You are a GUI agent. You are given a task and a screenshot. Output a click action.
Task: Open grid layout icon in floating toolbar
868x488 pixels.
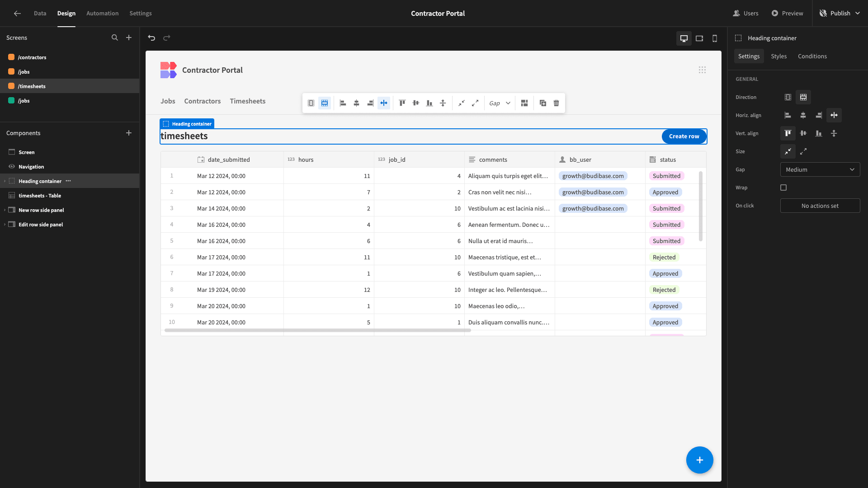[524, 103]
